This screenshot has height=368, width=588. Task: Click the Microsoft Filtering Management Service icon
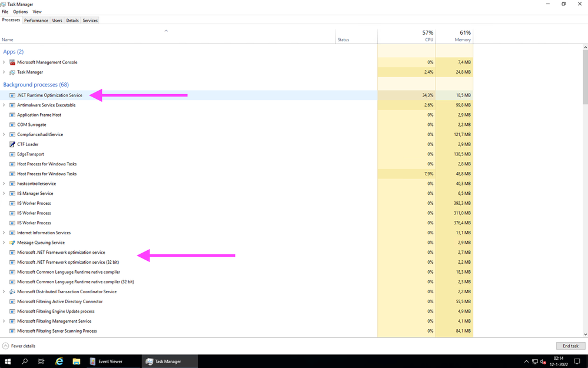click(12, 321)
